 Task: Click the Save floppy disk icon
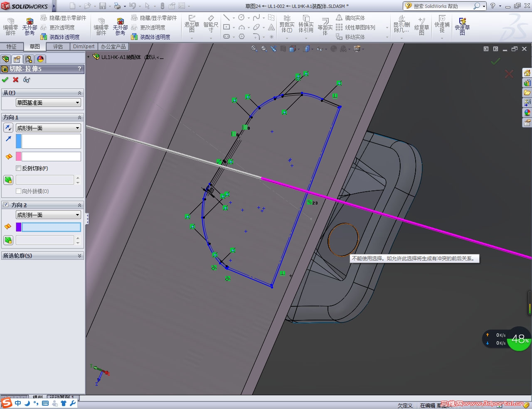pyautogui.click(x=102, y=6)
